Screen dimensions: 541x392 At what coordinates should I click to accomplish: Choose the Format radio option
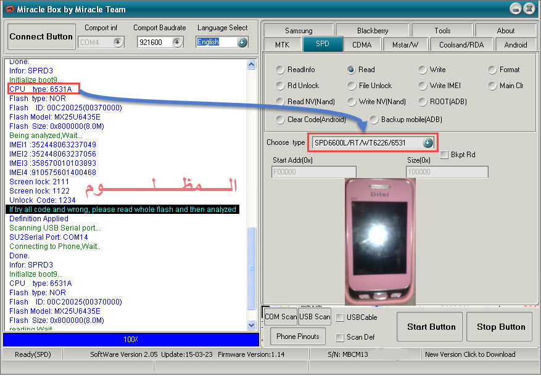click(x=504, y=70)
